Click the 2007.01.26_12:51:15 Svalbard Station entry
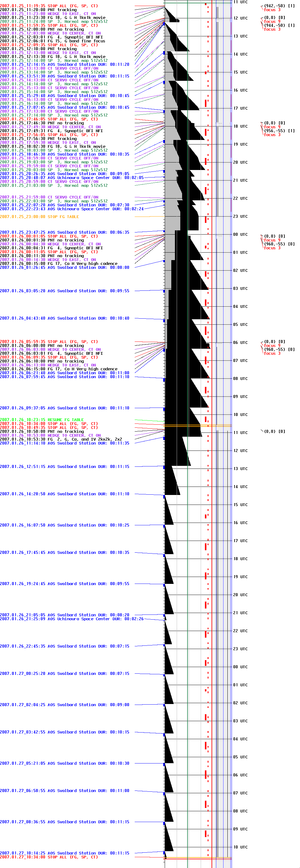 coord(64,467)
